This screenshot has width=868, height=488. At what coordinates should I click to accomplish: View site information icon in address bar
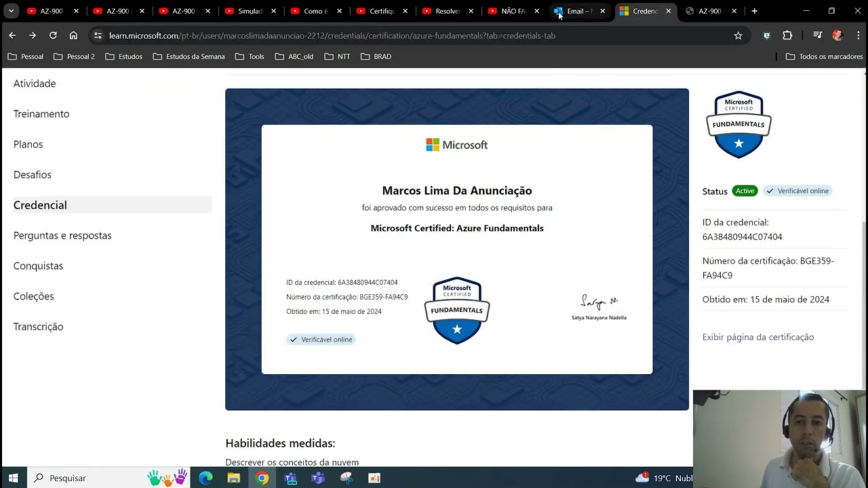pyautogui.click(x=98, y=35)
